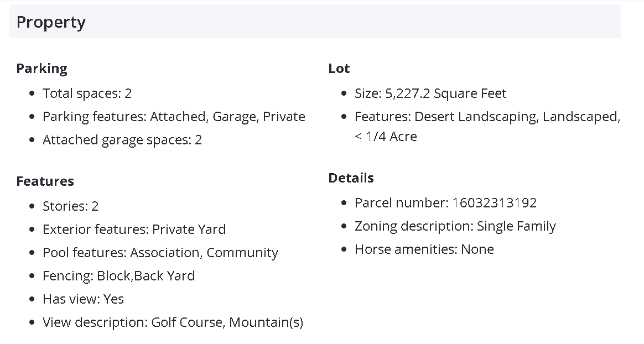Click the Property section header

point(51,22)
